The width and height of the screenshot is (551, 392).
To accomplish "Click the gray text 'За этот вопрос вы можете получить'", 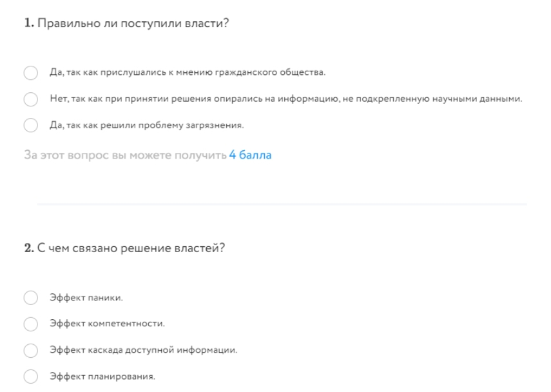I will 125,155.
